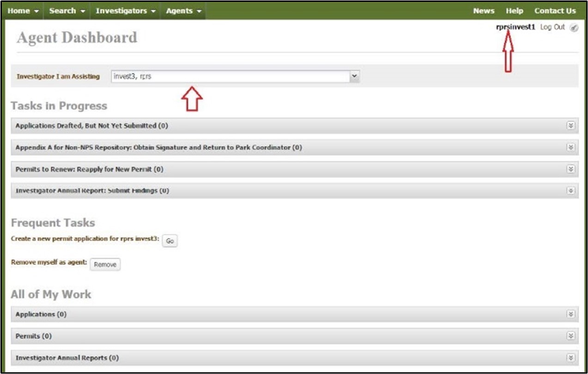588x374 pixels.
Task: Open the Home menu
Action: click(23, 10)
